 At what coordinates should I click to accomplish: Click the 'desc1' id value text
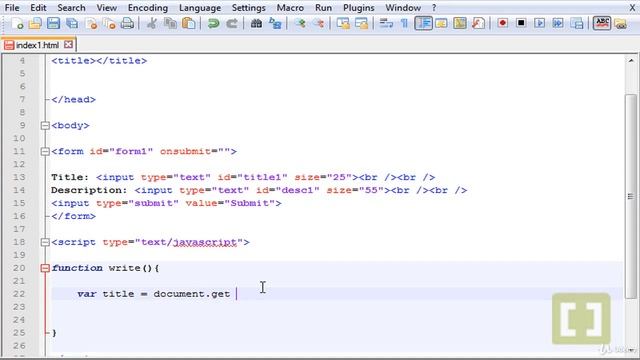point(298,190)
